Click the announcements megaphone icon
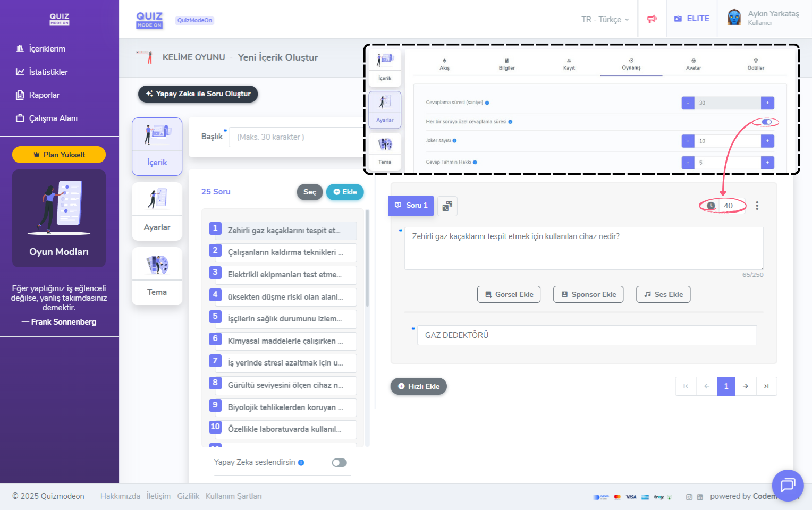This screenshot has width=812, height=510. [652, 19]
